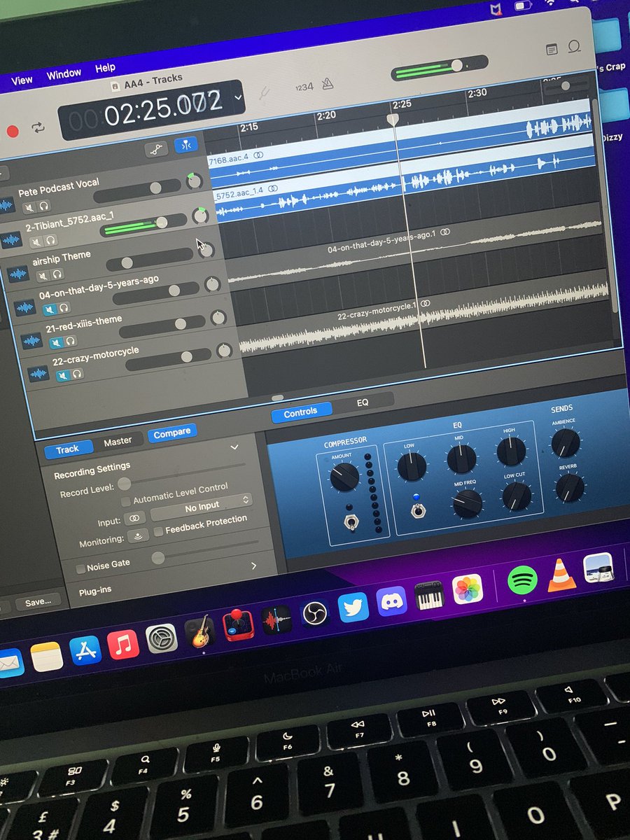Viewport: 630px width, 840px height.
Task: Click the Compressor Amount knob
Action: click(x=344, y=477)
